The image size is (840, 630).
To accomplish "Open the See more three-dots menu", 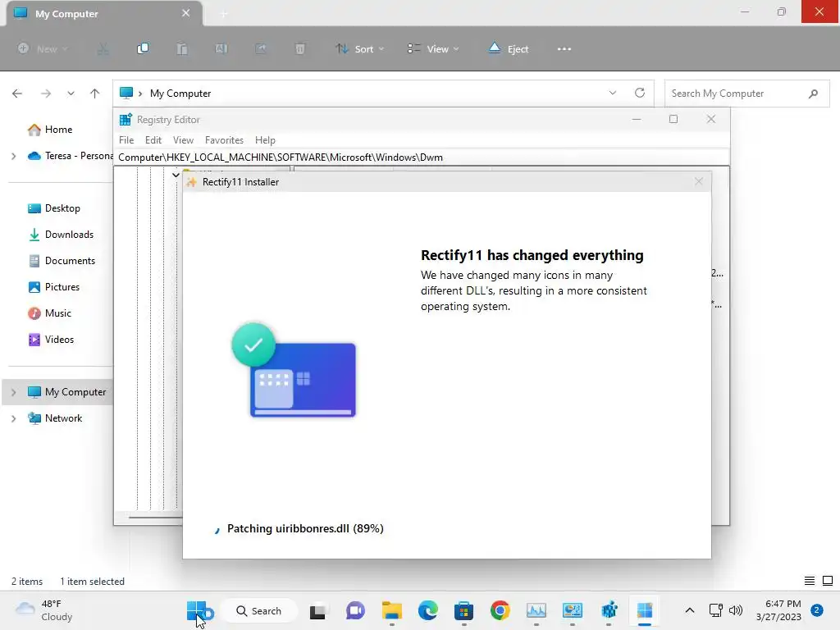I will [x=564, y=48].
